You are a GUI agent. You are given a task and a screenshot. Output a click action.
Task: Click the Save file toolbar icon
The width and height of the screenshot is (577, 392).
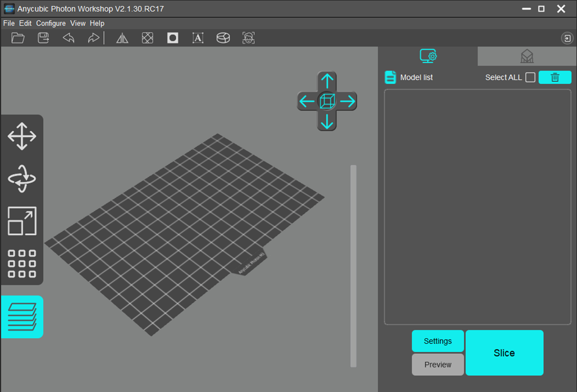pyautogui.click(x=43, y=38)
